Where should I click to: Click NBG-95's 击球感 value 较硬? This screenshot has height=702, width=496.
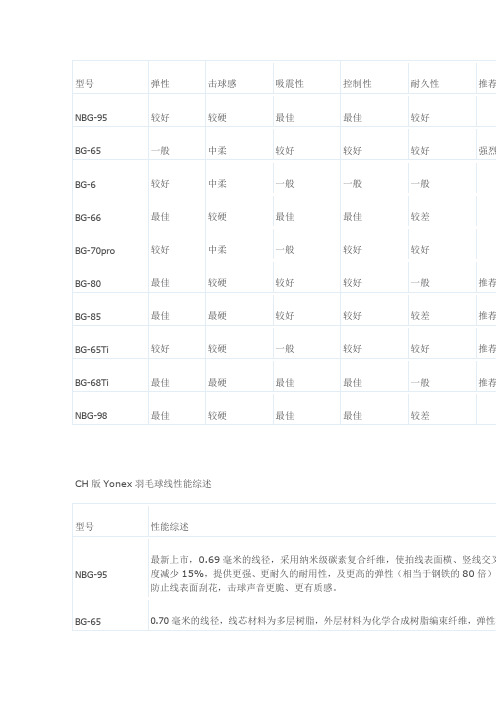tap(218, 118)
